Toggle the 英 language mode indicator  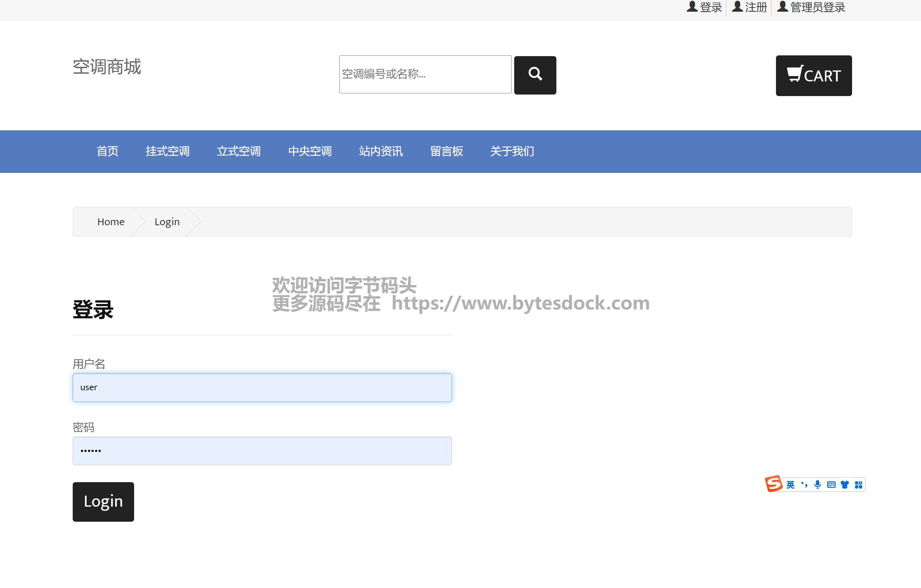click(x=790, y=485)
